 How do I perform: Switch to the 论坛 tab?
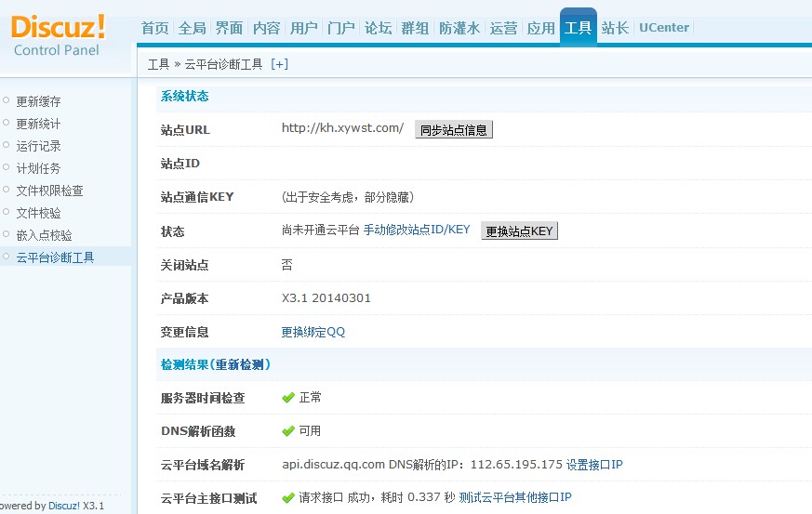point(378,28)
